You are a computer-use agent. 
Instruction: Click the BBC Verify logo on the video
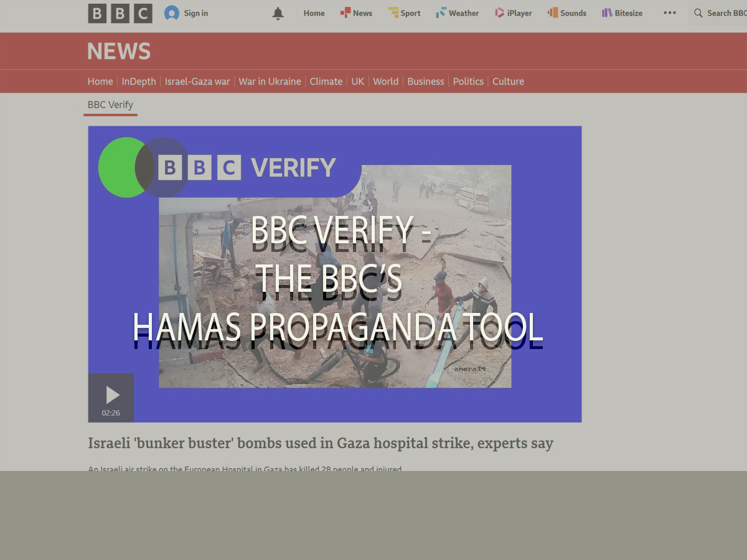pyautogui.click(x=218, y=167)
